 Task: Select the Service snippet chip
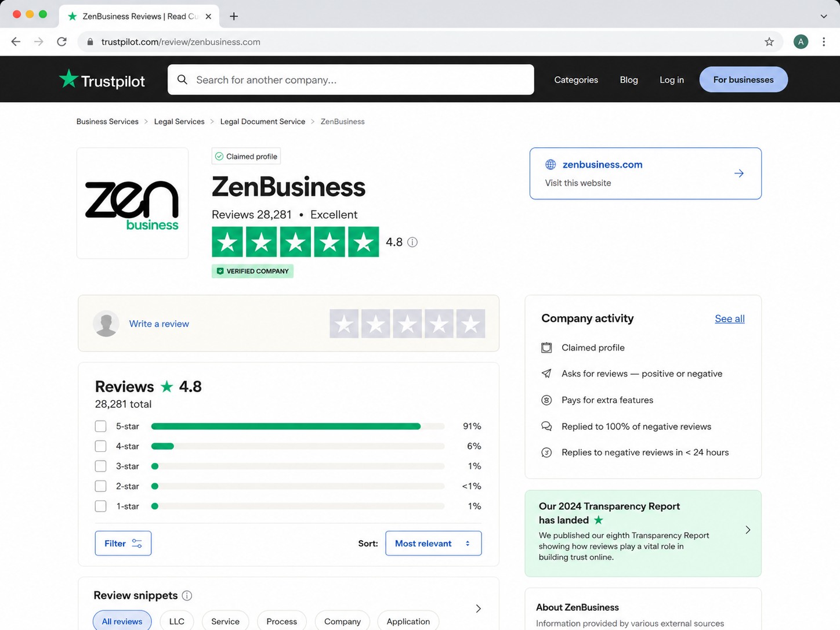pyautogui.click(x=225, y=621)
